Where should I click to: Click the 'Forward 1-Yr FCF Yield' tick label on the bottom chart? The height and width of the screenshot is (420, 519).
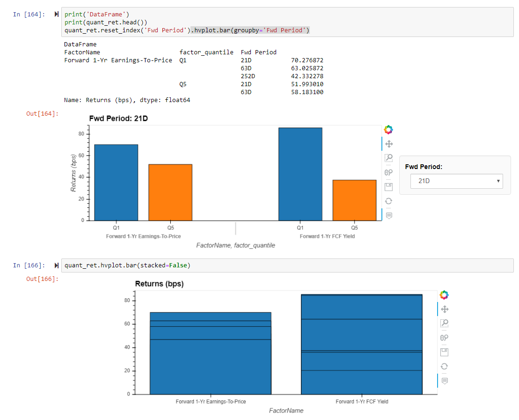click(362, 401)
